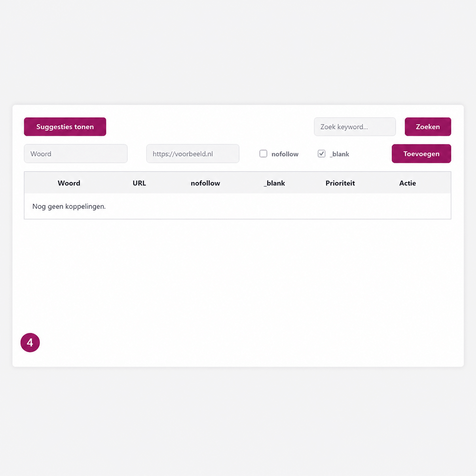Click the nofollow label beside its checkbox

click(x=285, y=154)
